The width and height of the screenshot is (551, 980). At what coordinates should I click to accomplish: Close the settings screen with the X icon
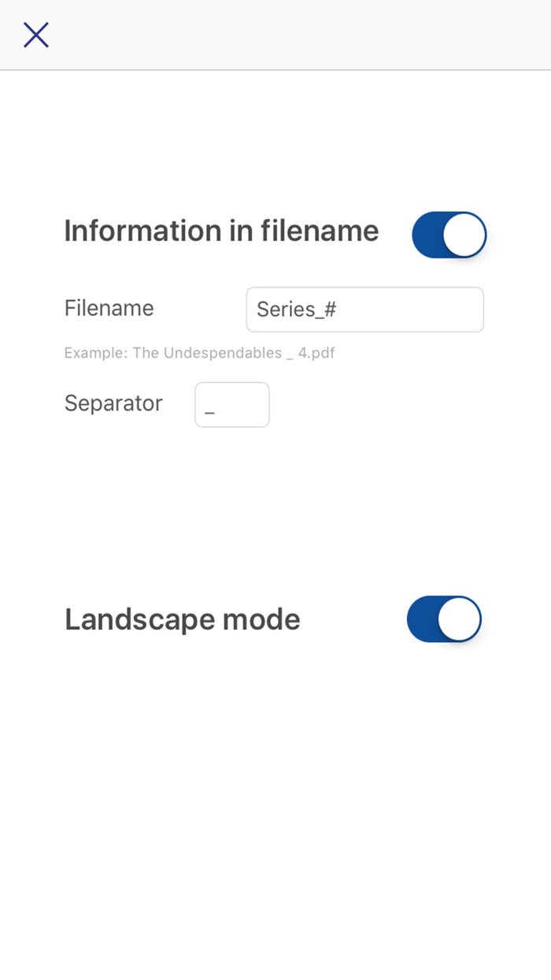36,35
